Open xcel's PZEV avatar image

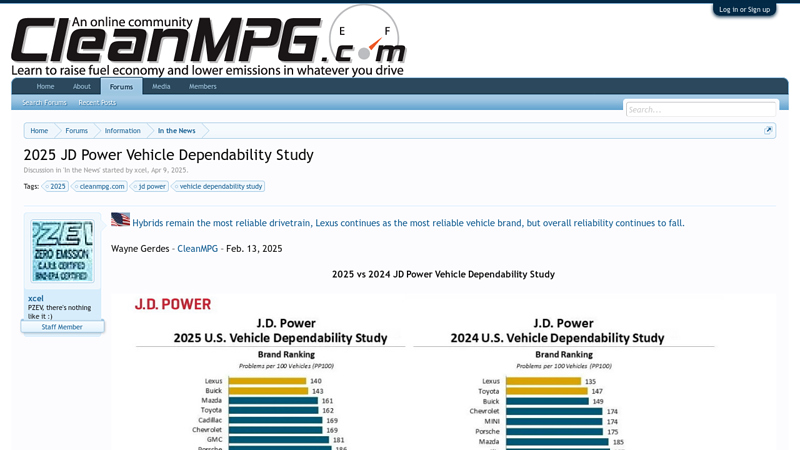coord(62,251)
